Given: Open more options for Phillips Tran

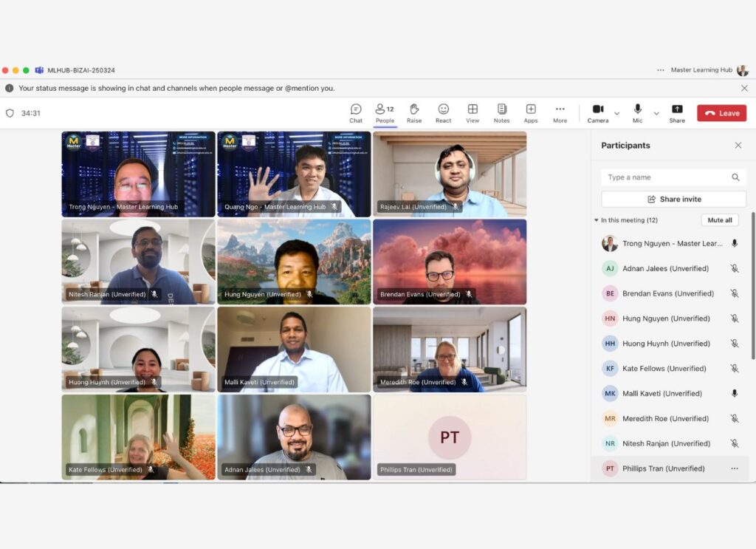Looking at the screenshot, I should coord(735,468).
